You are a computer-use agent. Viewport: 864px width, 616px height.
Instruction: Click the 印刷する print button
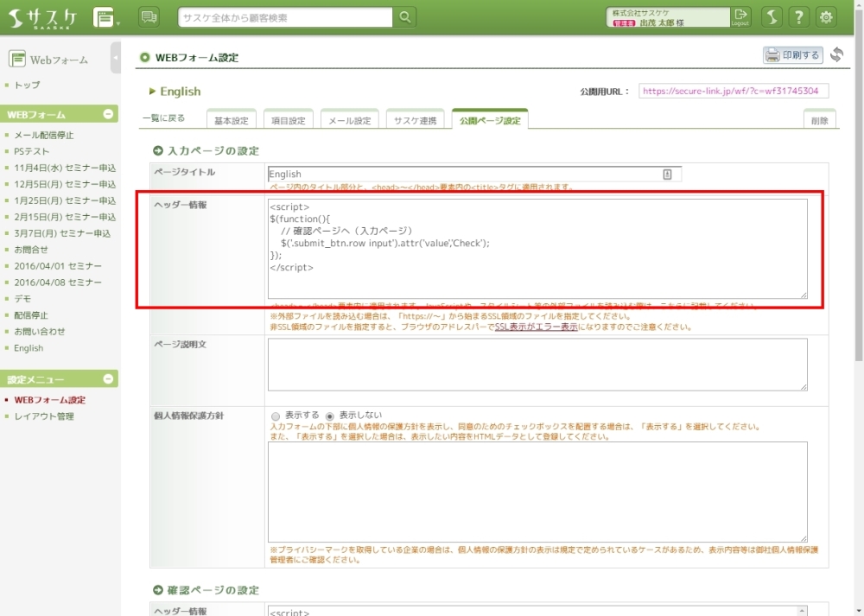(x=792, y=55)
